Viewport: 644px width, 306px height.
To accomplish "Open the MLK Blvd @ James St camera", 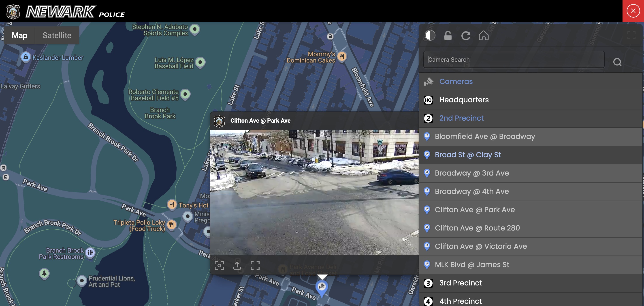I will [472, 265].
